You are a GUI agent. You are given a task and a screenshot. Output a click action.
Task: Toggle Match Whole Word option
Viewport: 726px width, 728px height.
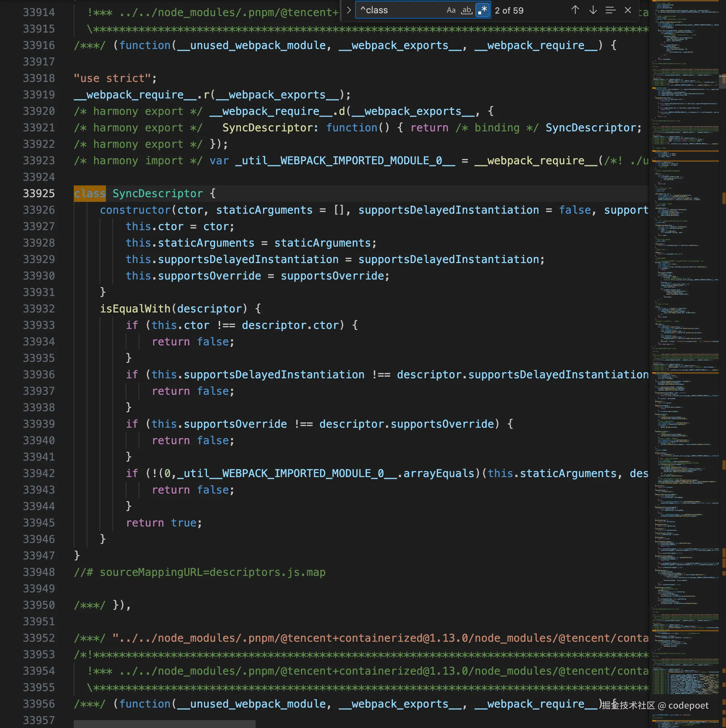(467, 10)
